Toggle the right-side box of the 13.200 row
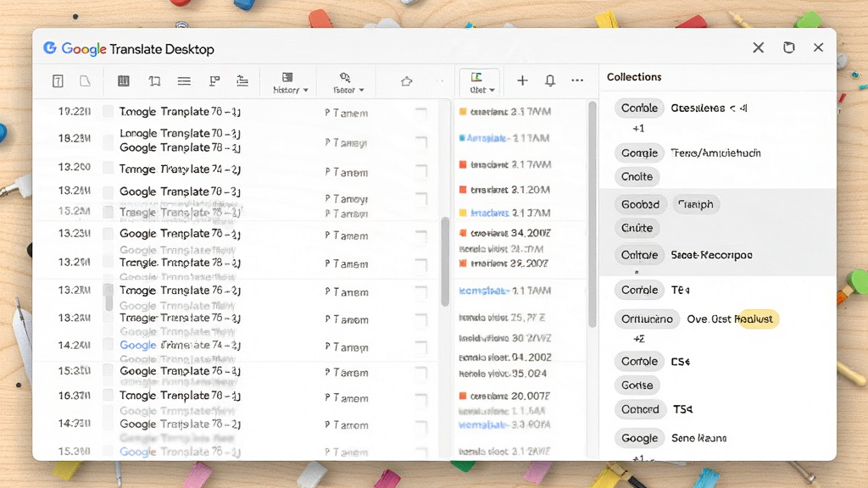The image size is (868, 488). click(x=421, y=171)
